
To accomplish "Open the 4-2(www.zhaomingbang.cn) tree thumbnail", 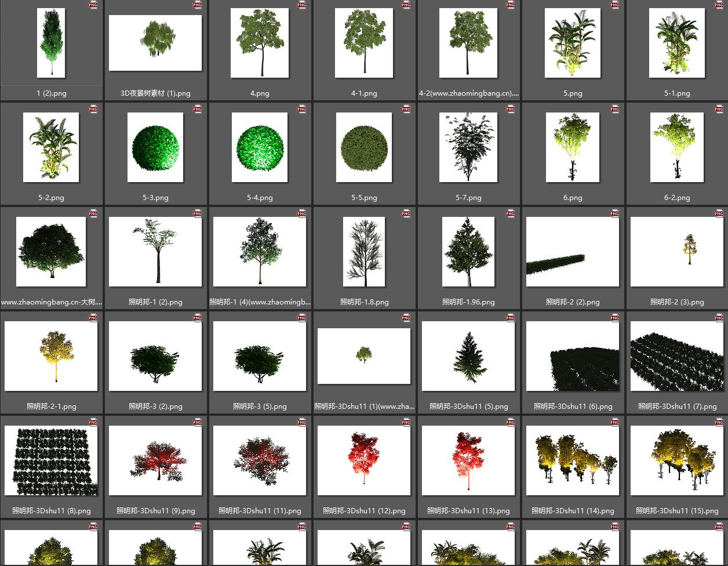I will tap(468, 43).
